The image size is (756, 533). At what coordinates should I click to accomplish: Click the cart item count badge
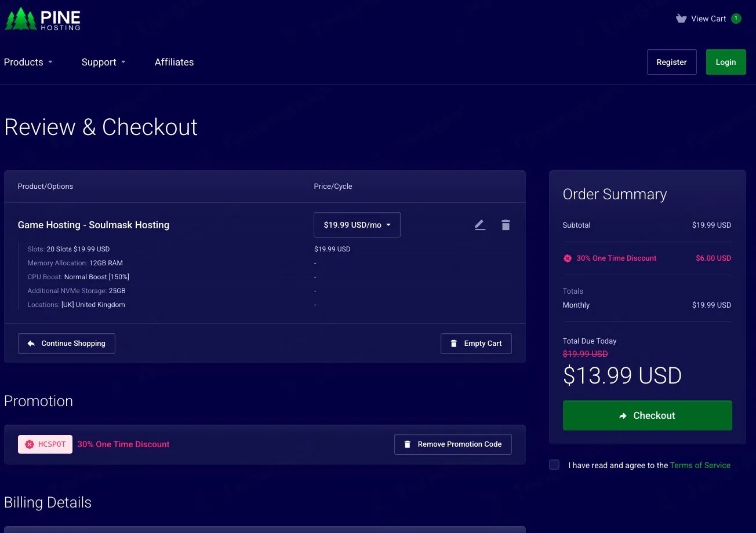[736, 19]
